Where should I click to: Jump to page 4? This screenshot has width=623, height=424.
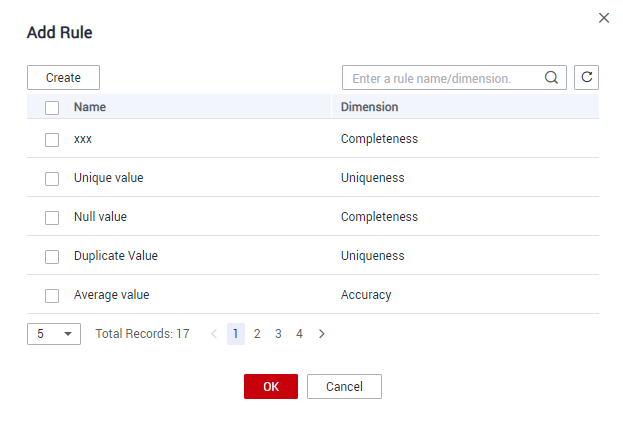click(x=299, y=334)
